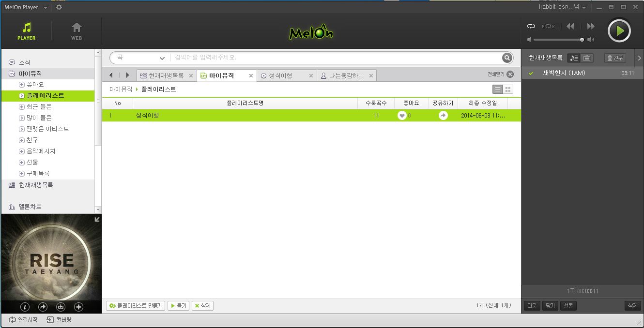Skip to the next track
The height and width of the screenshot is (328, 644).
pyautogui.click(x=591, y=27)
